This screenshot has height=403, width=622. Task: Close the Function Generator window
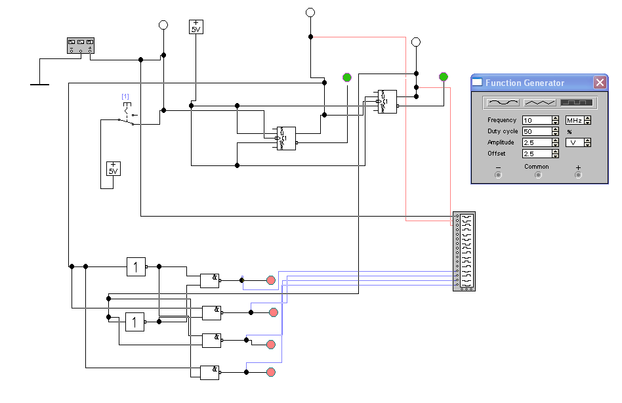599,83
